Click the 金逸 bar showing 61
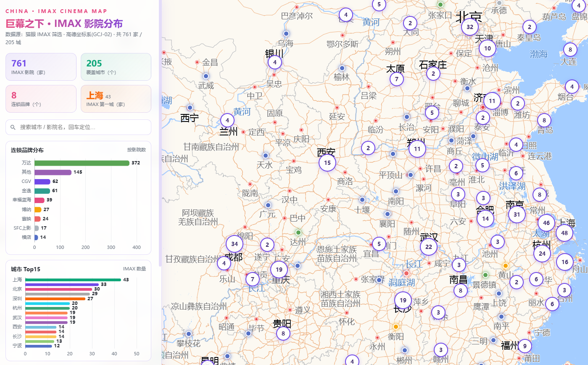588x365 pixels. pyautogui.click(x=42, y=191)
